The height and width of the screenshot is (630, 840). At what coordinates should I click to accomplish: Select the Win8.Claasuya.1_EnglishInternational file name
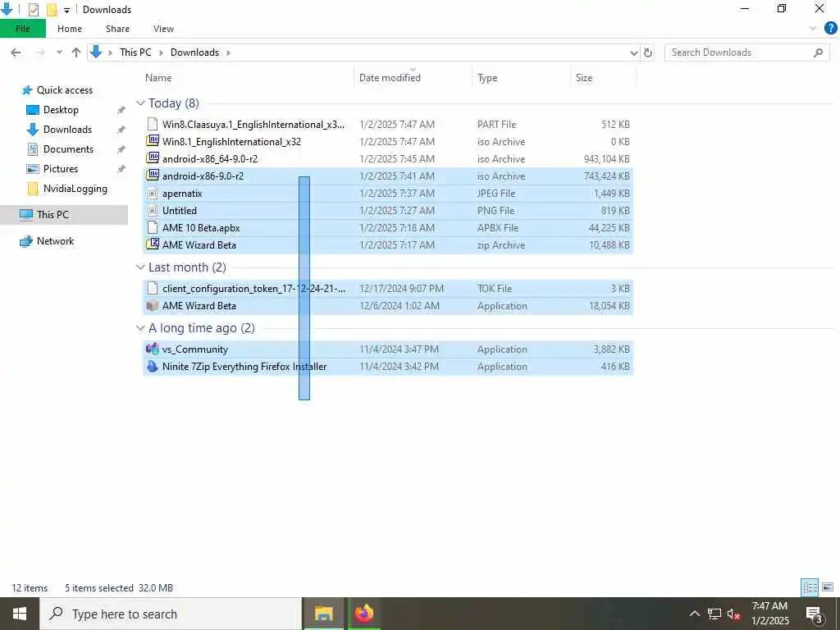253,125
